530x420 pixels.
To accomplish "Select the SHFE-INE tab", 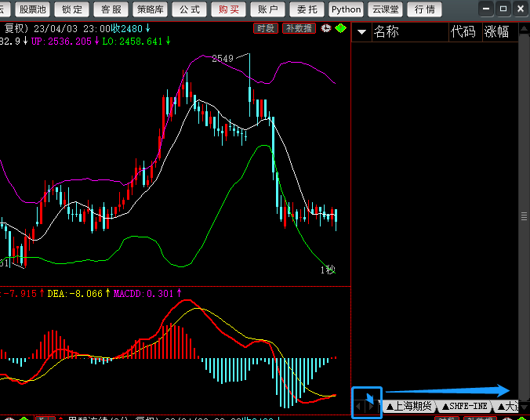I will (x=464, y=407).
